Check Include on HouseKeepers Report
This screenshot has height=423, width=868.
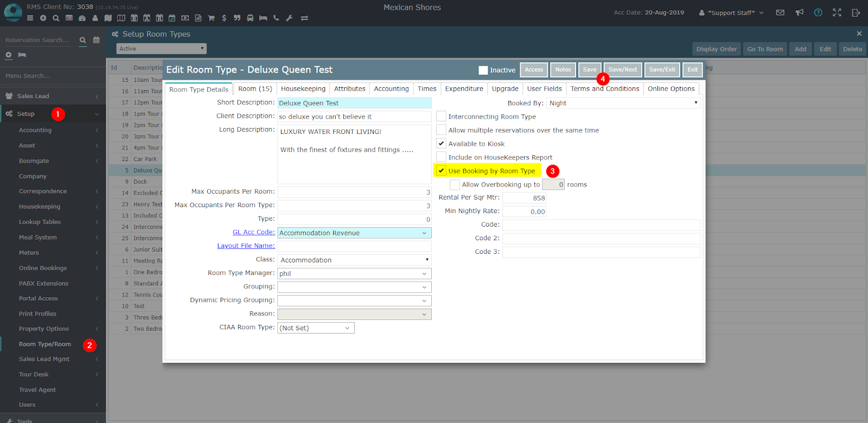coord(441,157)
